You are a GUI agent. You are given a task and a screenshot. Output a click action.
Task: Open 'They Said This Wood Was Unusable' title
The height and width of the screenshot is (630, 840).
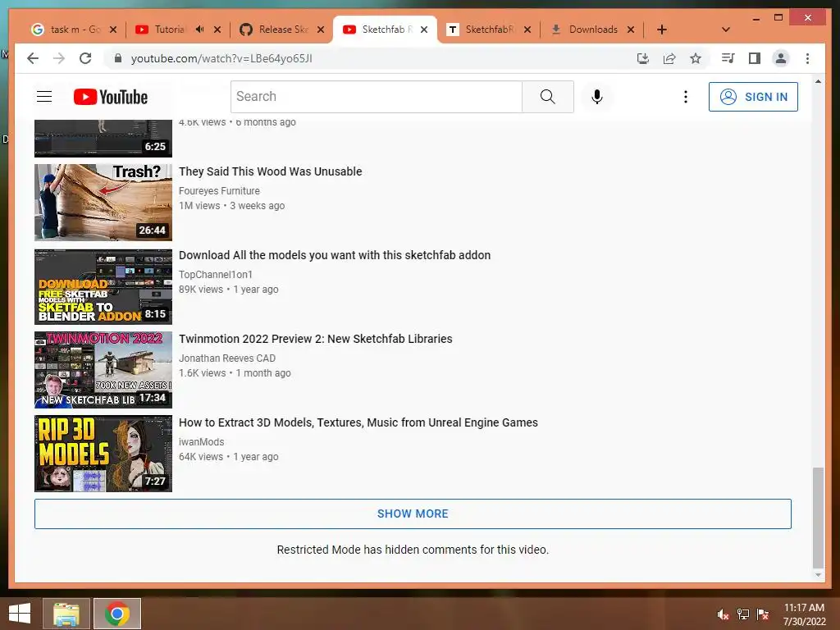click(x=271, y=171)
